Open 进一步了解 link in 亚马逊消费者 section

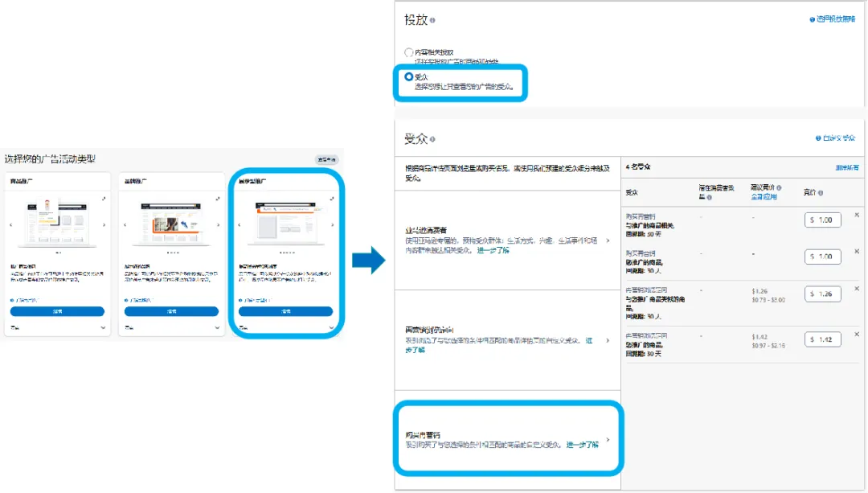coord(493,250)
